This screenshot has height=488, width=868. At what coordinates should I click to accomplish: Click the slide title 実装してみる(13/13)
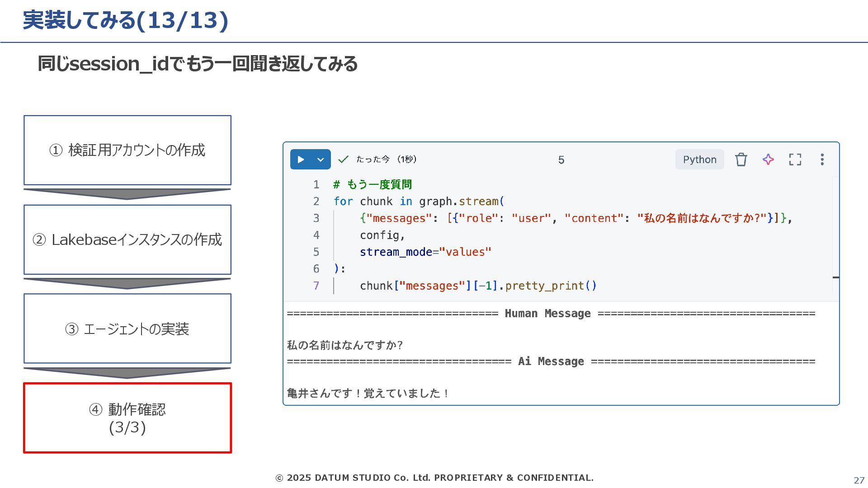point(126,20)
